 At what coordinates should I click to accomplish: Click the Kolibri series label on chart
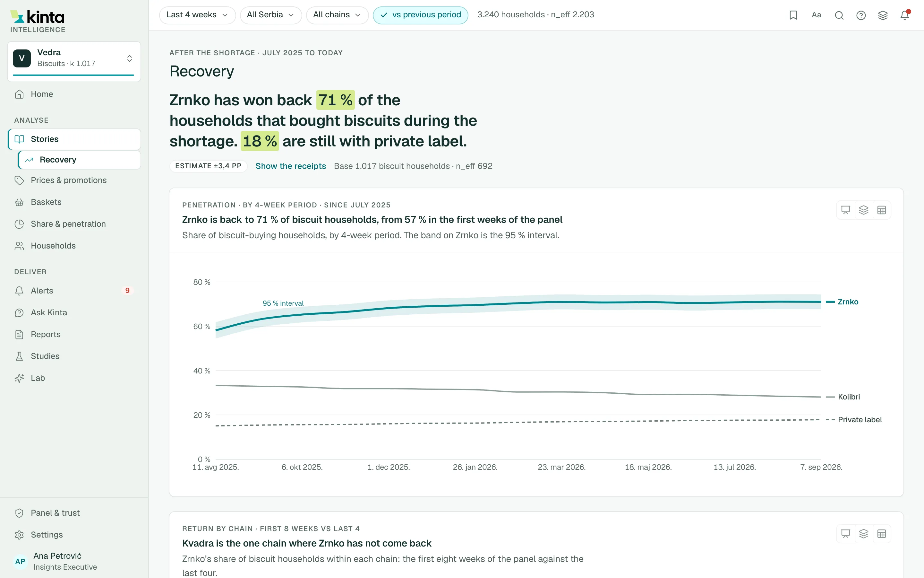(x=849, y=397)
